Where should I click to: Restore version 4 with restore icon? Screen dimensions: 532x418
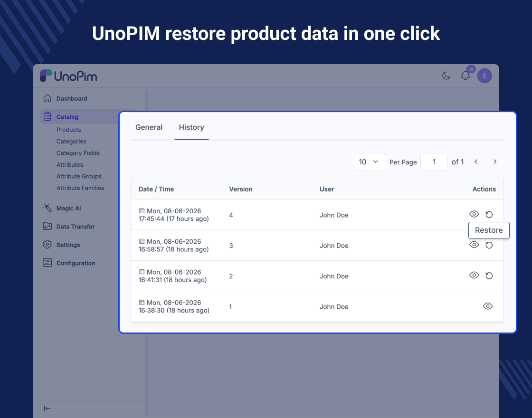489,214
